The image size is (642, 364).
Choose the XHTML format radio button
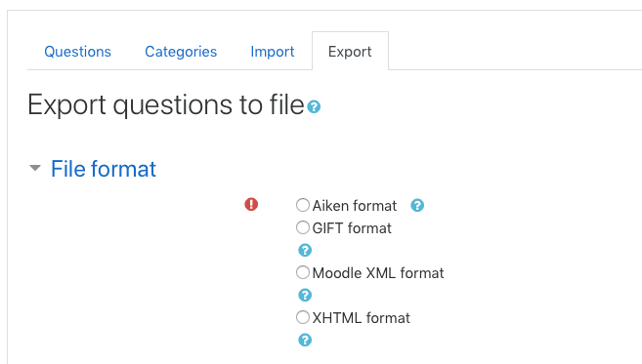pos(303,317)
